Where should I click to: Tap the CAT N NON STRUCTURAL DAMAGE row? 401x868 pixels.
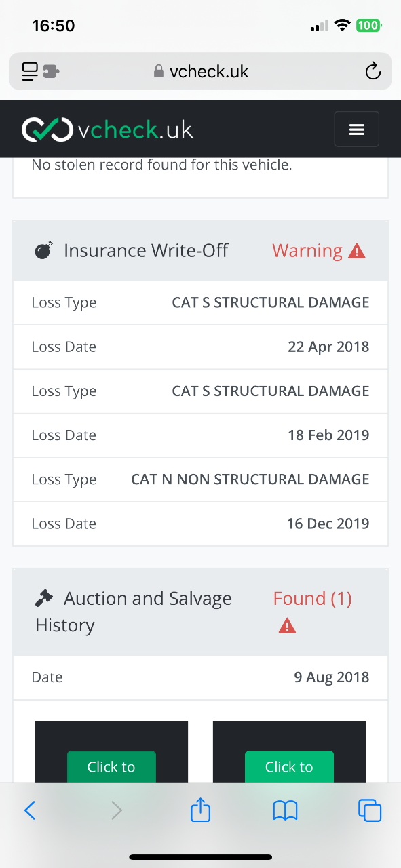[x=200, y=479]
